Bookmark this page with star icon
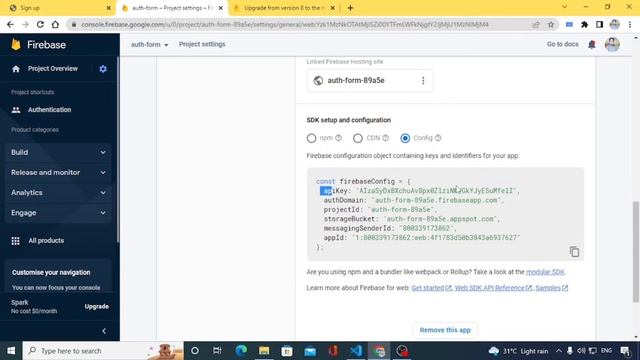 [551, 24]
